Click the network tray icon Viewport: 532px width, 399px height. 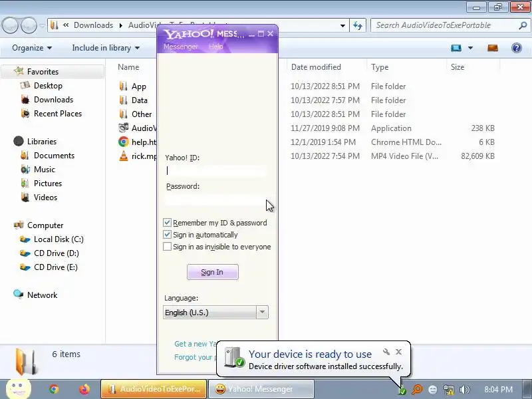pyautogui.click(x=448, y=390)
